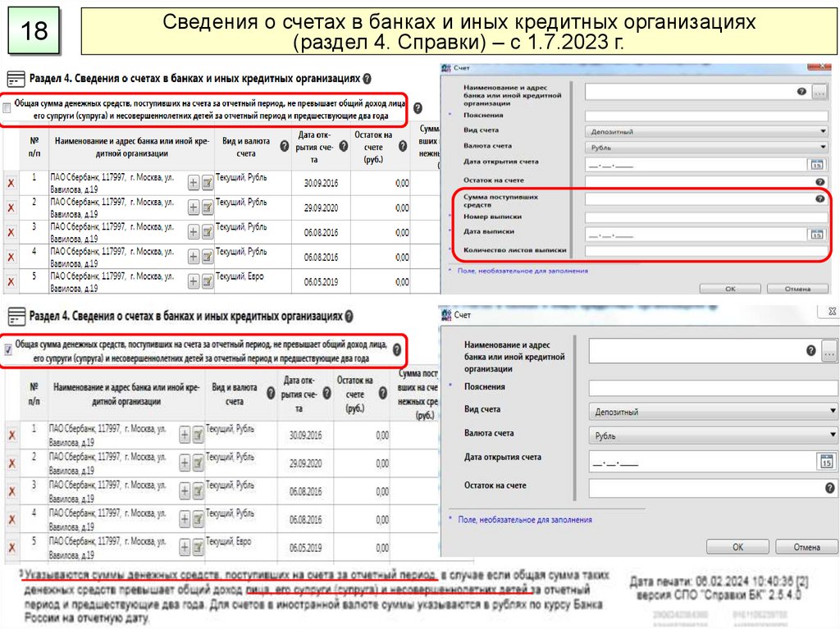Focus the 'Пояснения' field in the lower dialog
This screenshot has width=840, height=629.
(713, 388)
